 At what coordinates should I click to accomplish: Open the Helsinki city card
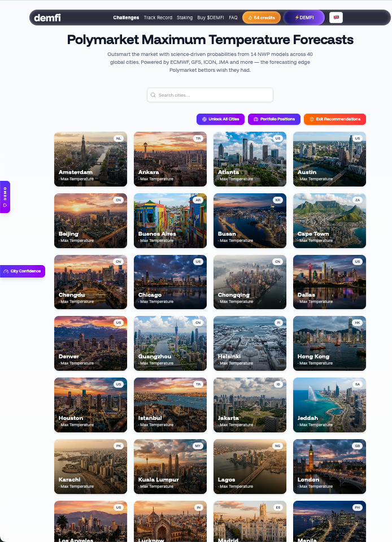[x=250, y=343]
